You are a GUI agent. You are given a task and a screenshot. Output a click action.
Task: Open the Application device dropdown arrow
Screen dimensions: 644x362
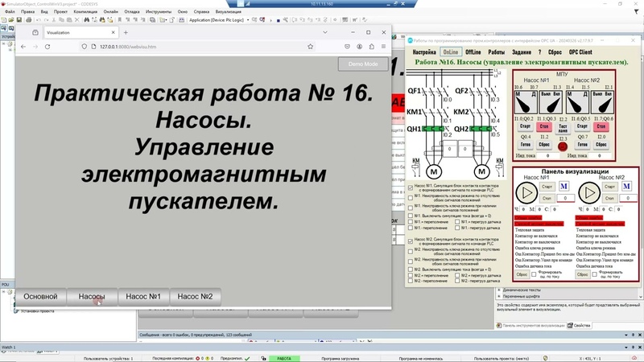pos(248,19)
